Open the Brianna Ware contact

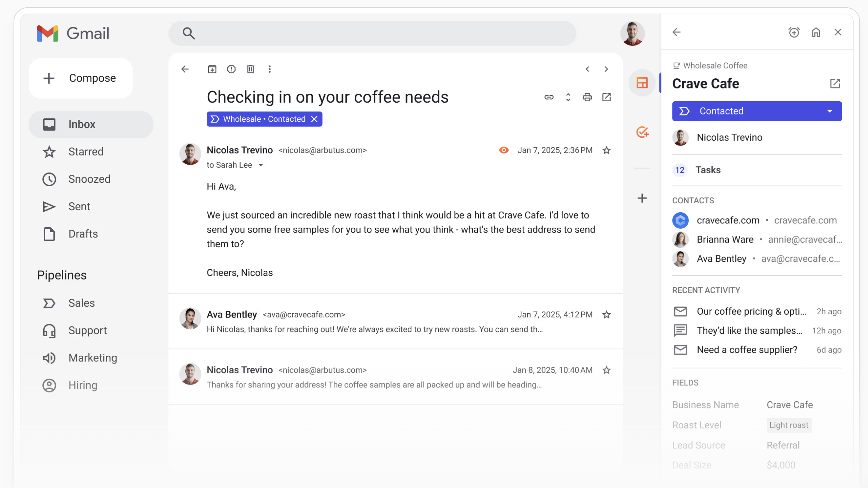coord(756,239)
